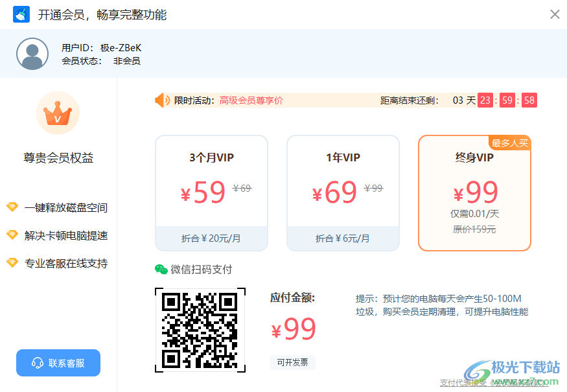Click the 高级会员尊享价 promotion text
Viewport: 567px width, 392px height.
(251, 100)
